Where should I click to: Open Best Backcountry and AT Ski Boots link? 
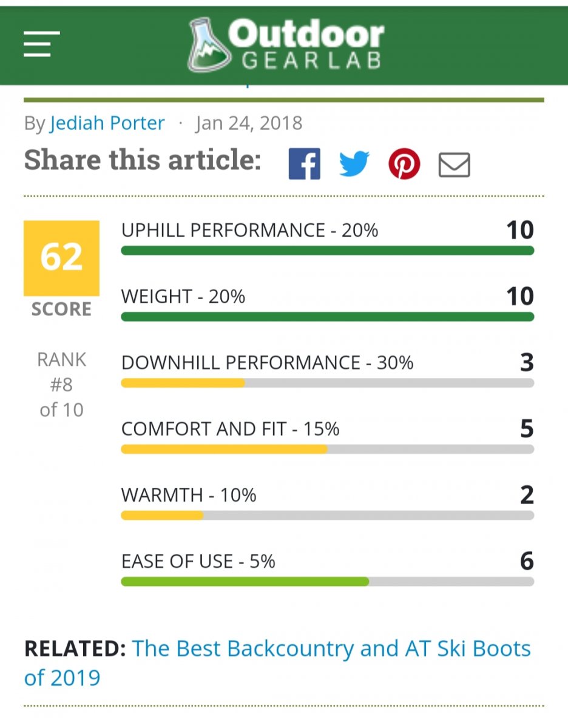tap(331, 649)
